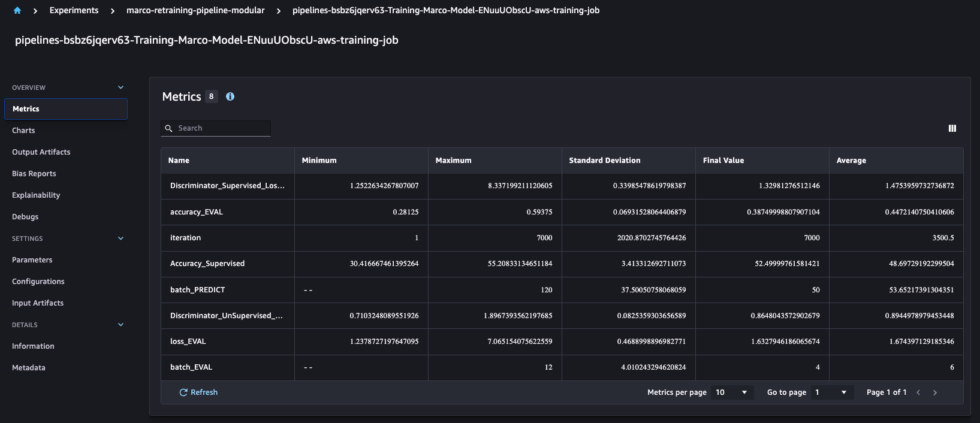The width and height of the screenshot is (980, 423).
Task: Open the Metrics per page dropdown
Action: coord(731,392)
